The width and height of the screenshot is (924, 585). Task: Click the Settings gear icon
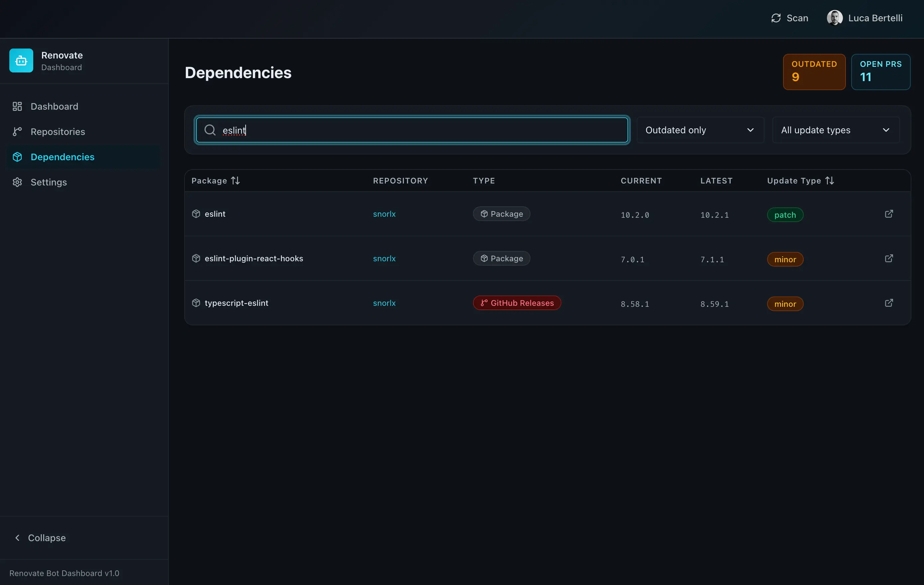tap(17, 182)
